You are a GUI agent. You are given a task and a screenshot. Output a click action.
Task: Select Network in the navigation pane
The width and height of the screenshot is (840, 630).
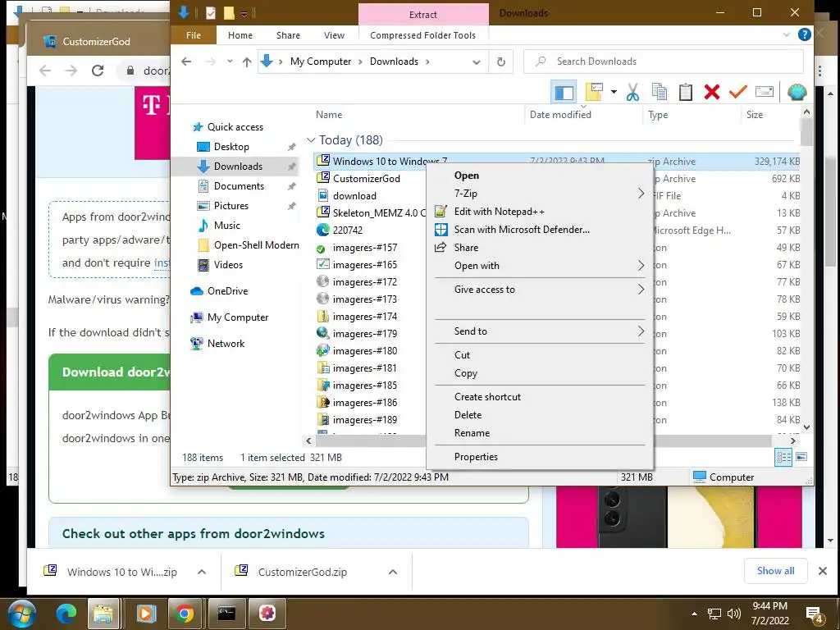(x=226, y=344)
